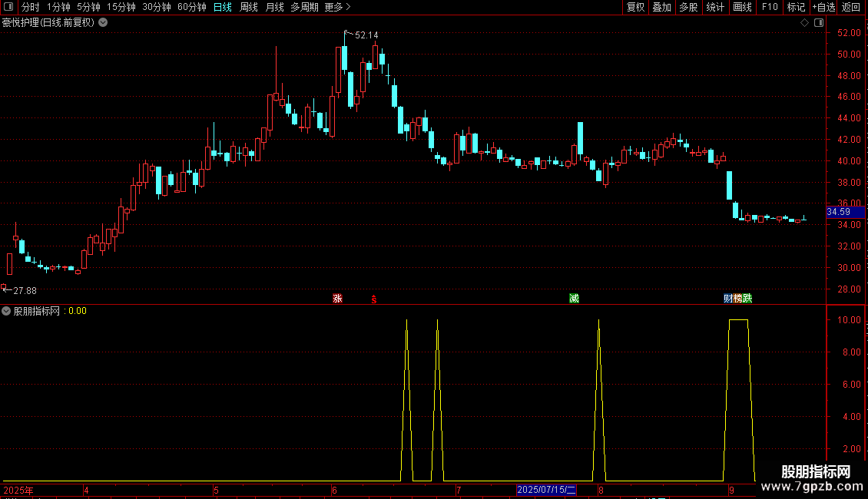This screenshot has width=868, height=499.
Task: Click the 财 info marker icon
Action: tap(728, 299)
